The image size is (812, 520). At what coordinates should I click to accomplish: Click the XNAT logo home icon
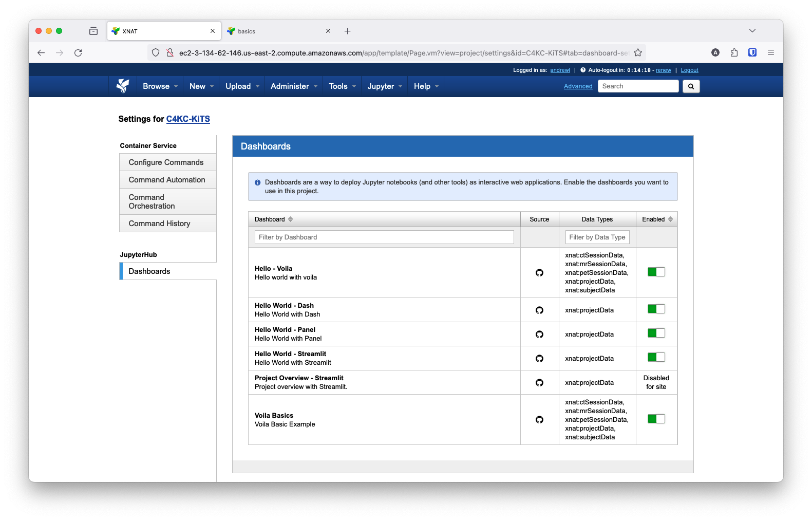coord(122,86)
